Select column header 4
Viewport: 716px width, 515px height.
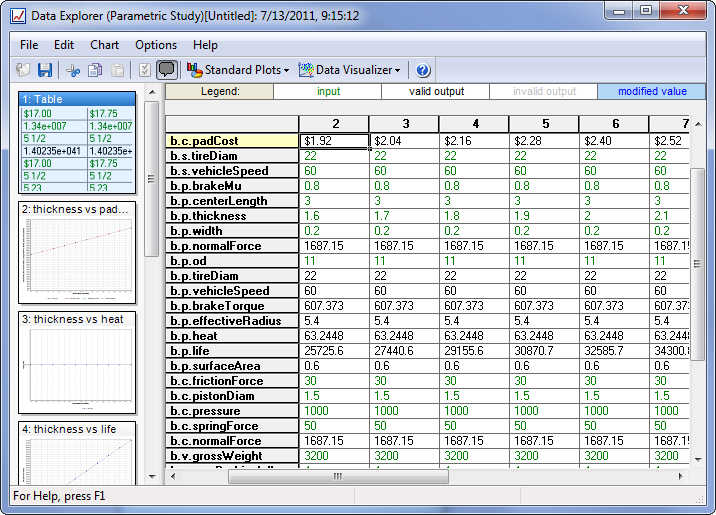(x=473, y=123)
